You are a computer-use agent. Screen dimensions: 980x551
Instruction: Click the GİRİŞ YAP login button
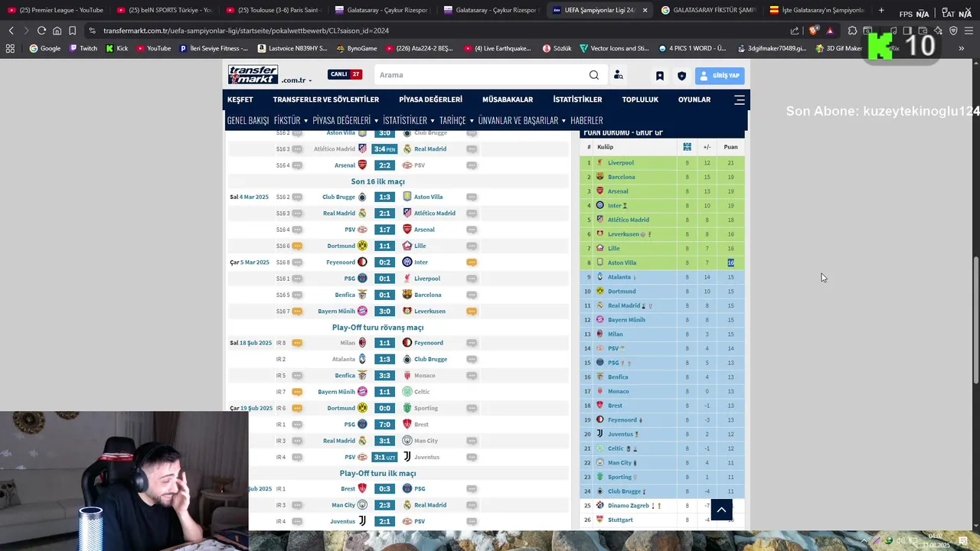[720, 76]
